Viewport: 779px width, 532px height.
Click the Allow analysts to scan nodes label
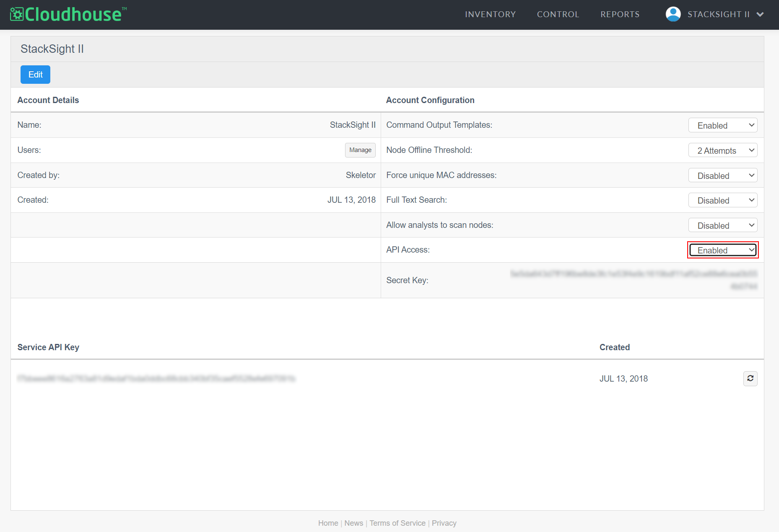pos(439,225)
